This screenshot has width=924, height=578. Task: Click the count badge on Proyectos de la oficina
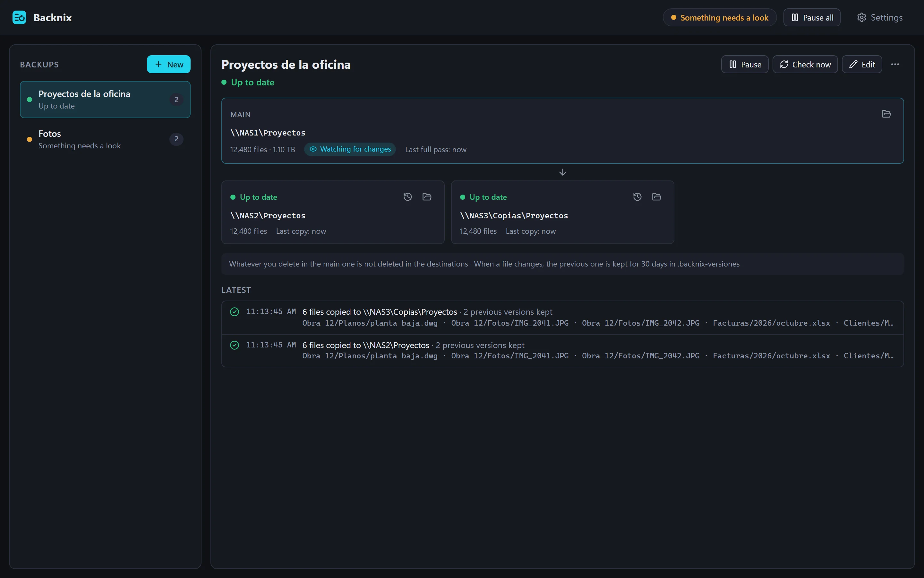pyautogui.click(x=176, y=100)
